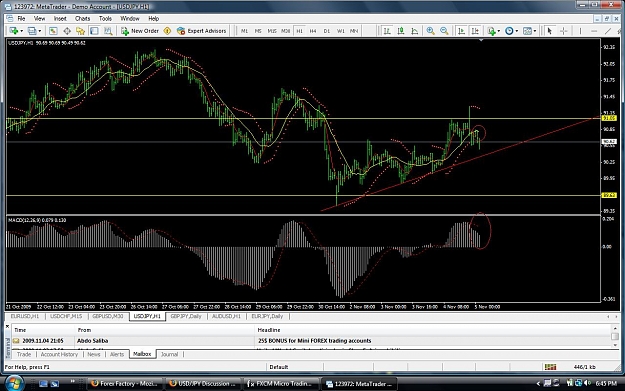Open the File menu
The height and width of the screenshot is (391, 625).
pos(21,18)
